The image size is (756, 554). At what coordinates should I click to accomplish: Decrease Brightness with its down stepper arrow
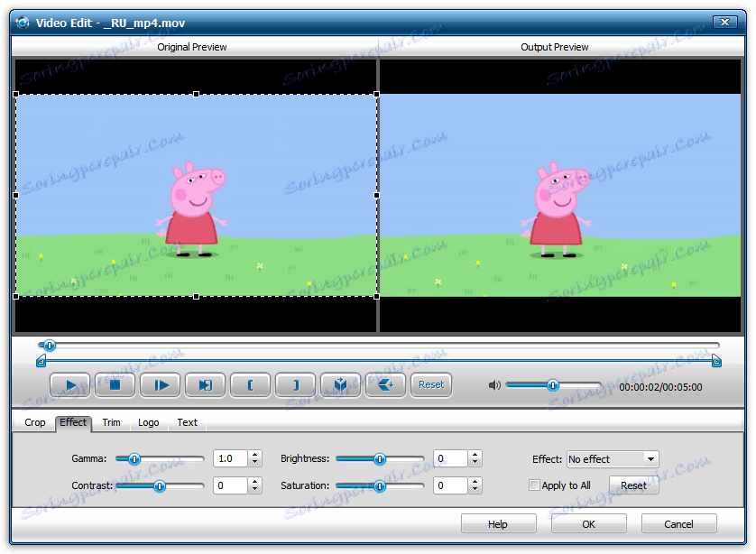[x=475, y=462]
